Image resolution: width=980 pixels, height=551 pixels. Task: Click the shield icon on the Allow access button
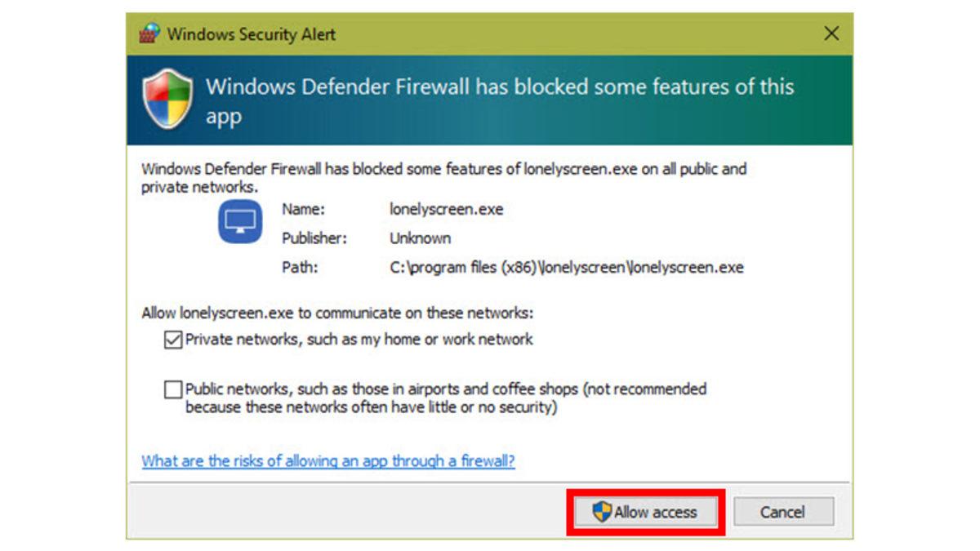602,512
